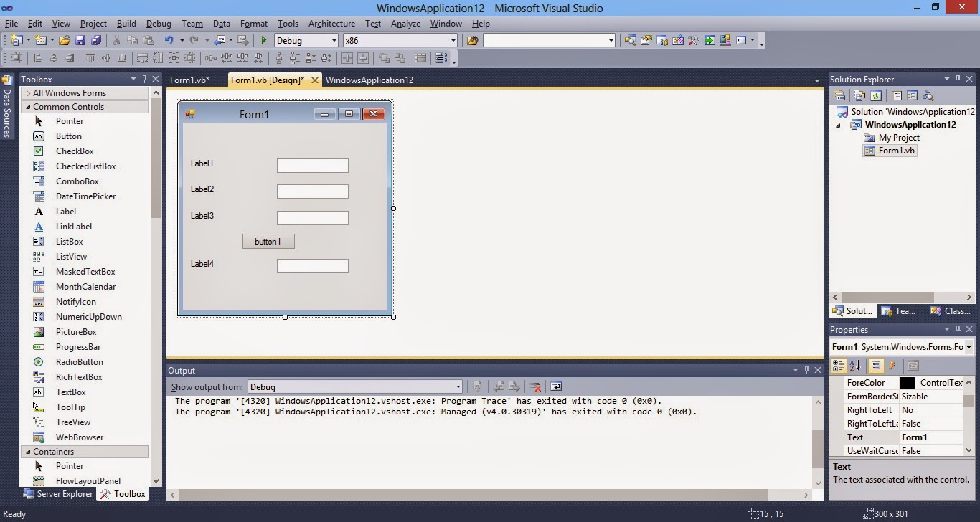
Task: Click the View Class Diagram icon in Solution Explorer
Action: coord(928,95)
